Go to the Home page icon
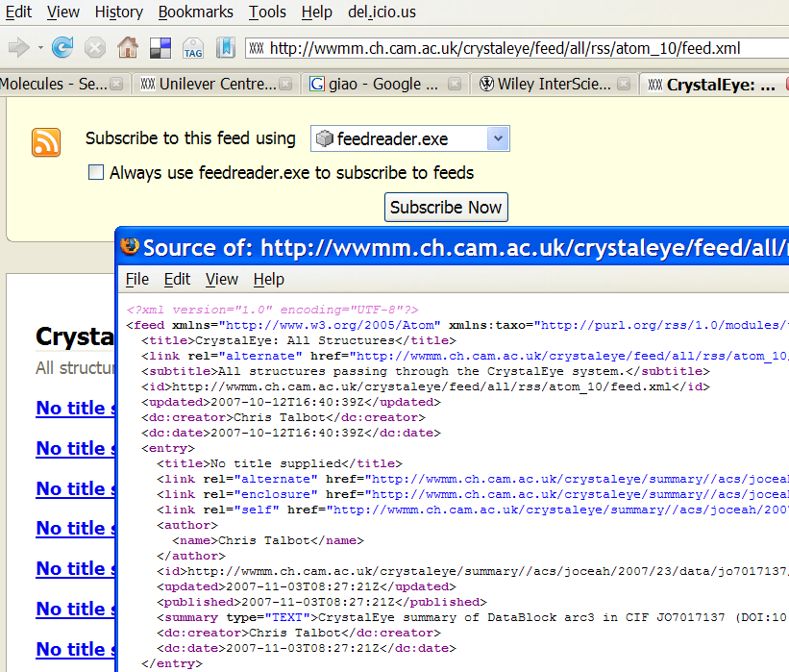This screenshot has height=672, width=789. [127, 47]
